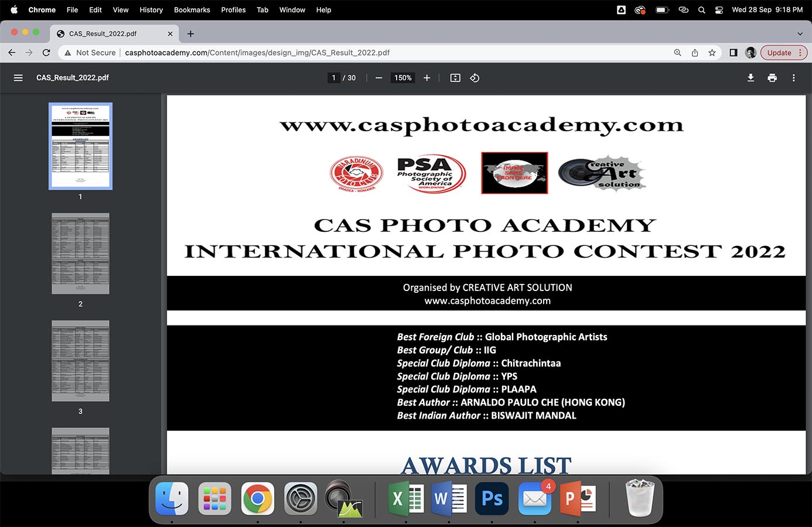Click the PDF download icon
Screen dimensions: 812x527
(750, 78)
